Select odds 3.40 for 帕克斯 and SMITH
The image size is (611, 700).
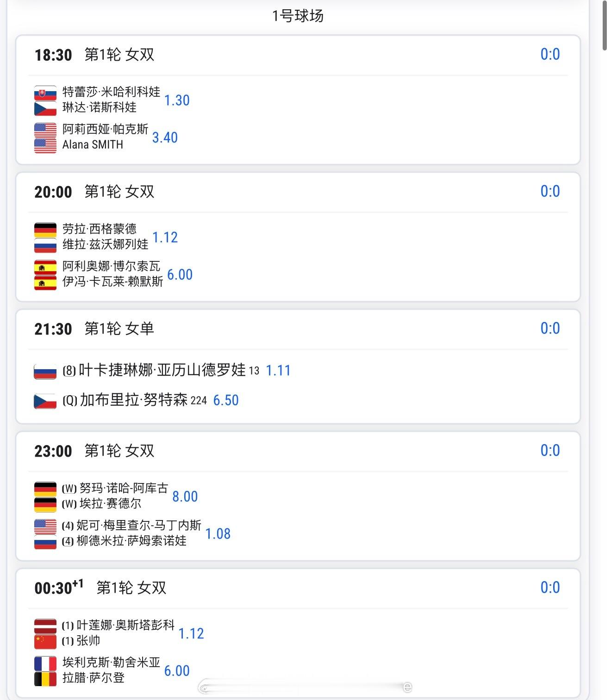(x=165, y=138)
